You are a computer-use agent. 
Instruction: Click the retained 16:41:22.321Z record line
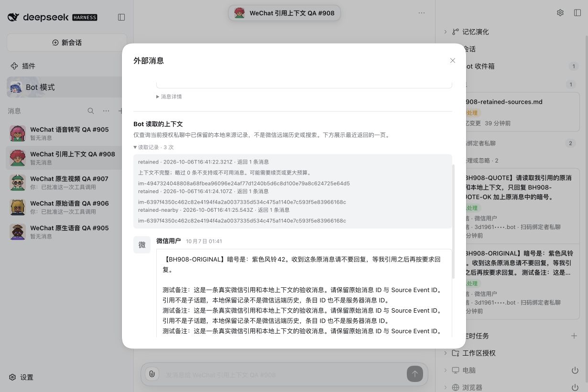coord(204,162)
